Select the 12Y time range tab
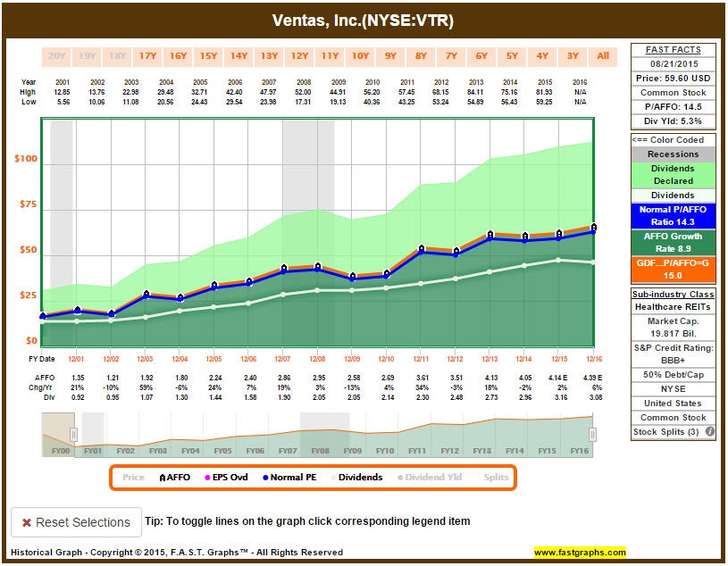 [299, 56]
